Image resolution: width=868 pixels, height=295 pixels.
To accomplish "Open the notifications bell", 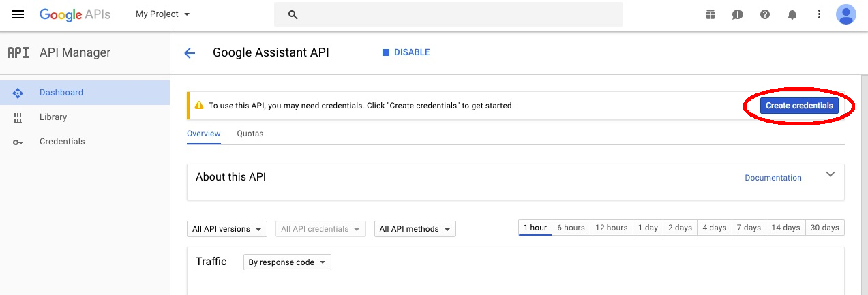I will click(792, 14).
